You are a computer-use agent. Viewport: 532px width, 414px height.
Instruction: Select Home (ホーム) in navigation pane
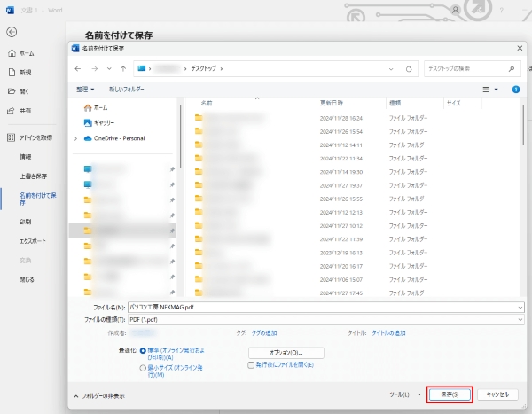(x=96, y=107)
